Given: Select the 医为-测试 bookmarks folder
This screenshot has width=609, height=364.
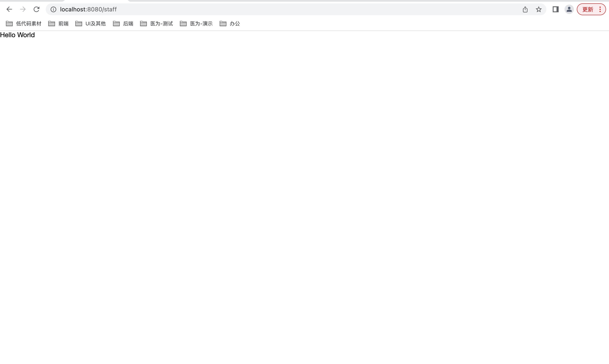Looking at the screenshot, I should (x=156, y=23).
